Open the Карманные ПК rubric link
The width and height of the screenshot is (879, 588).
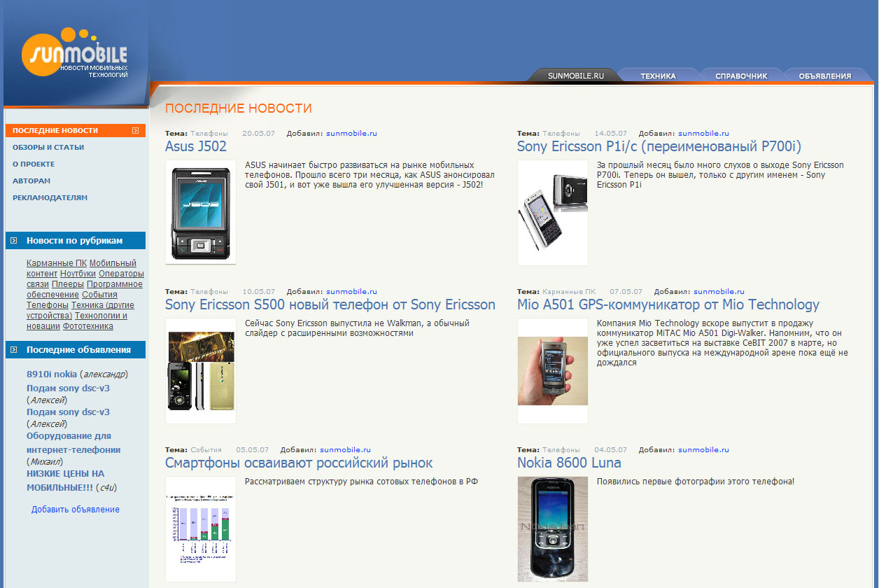coord(57,264)
